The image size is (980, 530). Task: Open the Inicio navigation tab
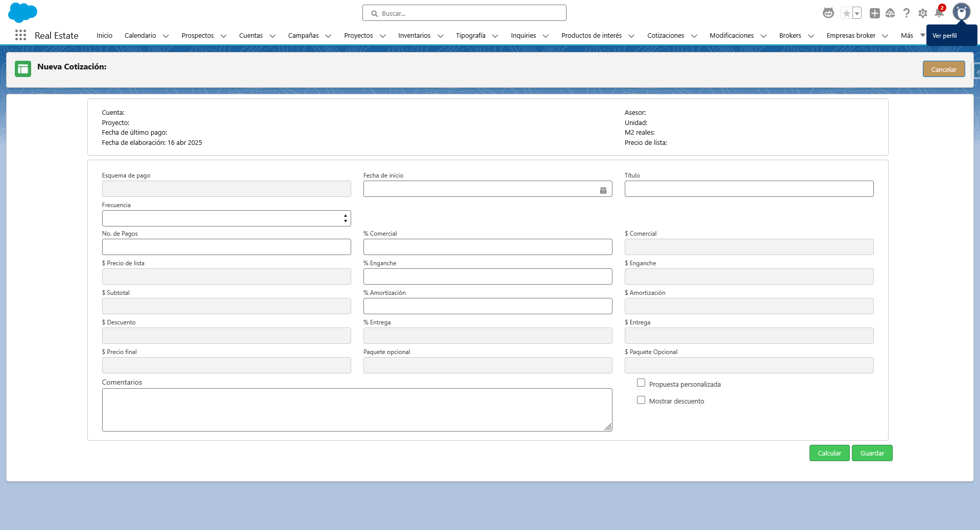tap(104, 35)
